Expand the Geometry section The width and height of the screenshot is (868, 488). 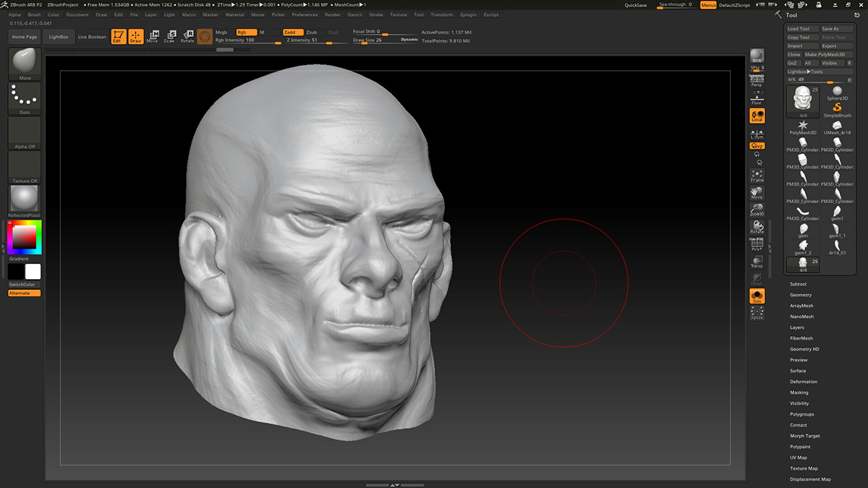coord(801,295)
